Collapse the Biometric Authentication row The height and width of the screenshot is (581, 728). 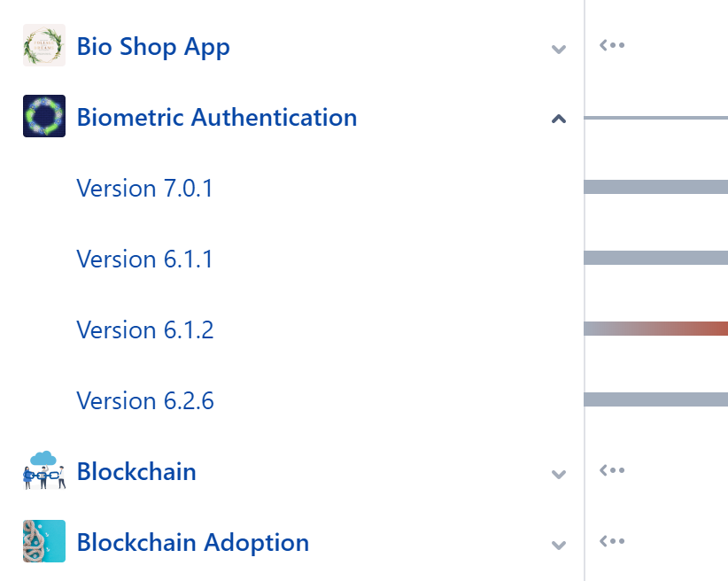(558, 119)
